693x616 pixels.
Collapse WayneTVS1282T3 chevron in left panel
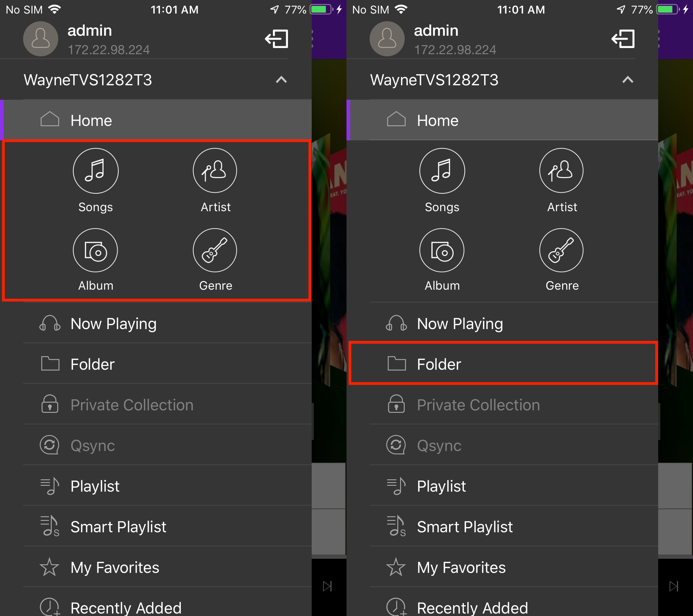[x=282, y=80]
